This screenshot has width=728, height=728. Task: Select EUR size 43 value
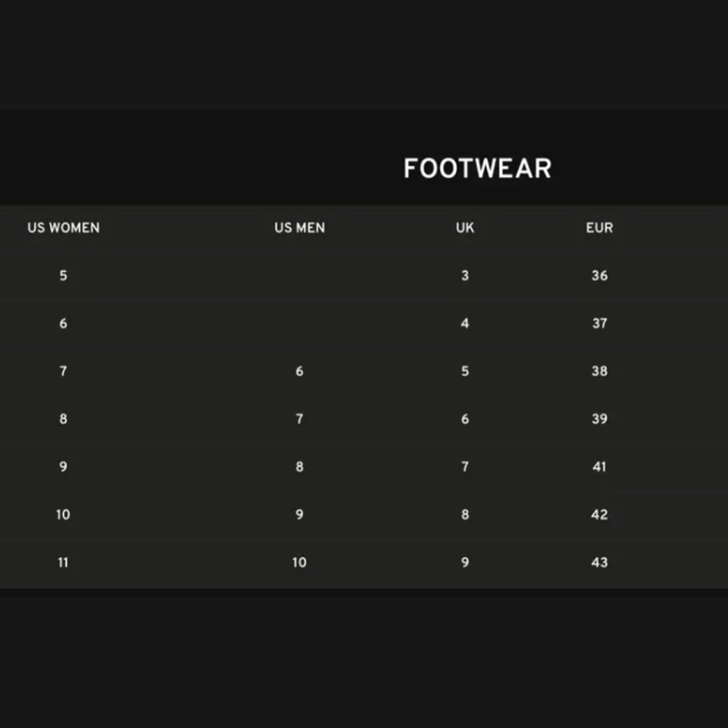tap(599, 562)
